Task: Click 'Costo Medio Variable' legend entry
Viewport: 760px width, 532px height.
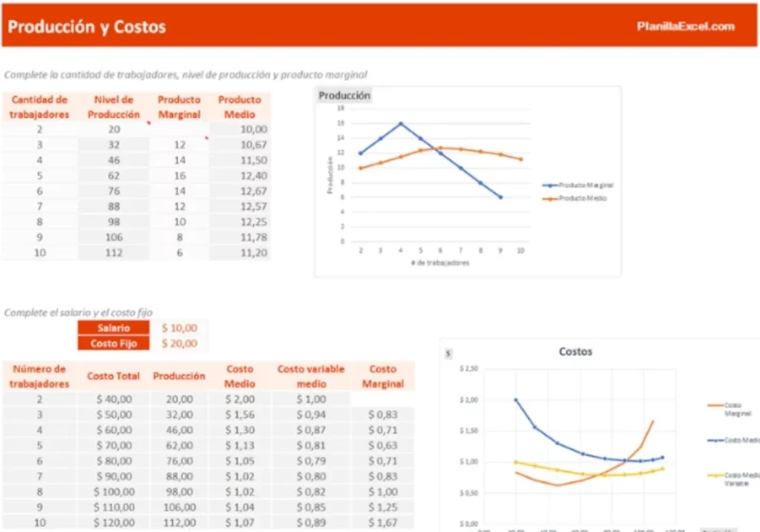Action: click(x=733, y=479)
